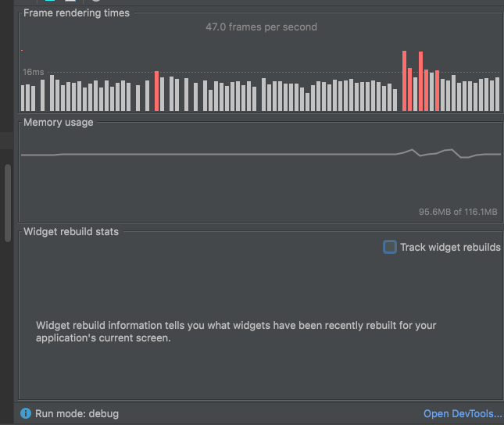Select the tallest red frame bar in chart

(404, 80)
